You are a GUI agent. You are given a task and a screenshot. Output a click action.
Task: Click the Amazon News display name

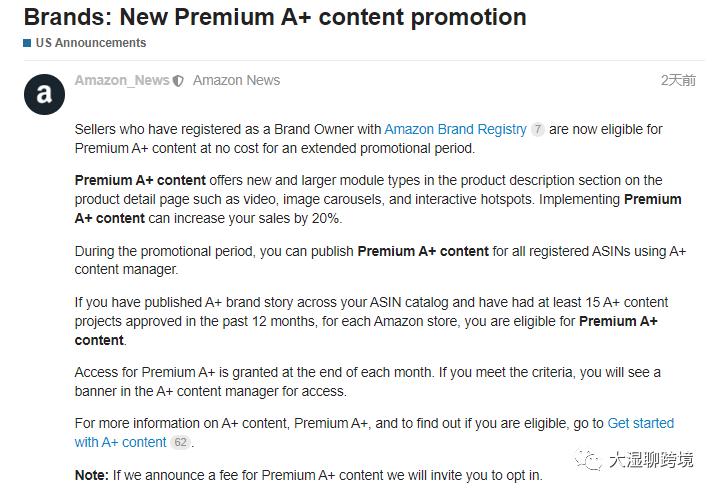pos(236,80)
